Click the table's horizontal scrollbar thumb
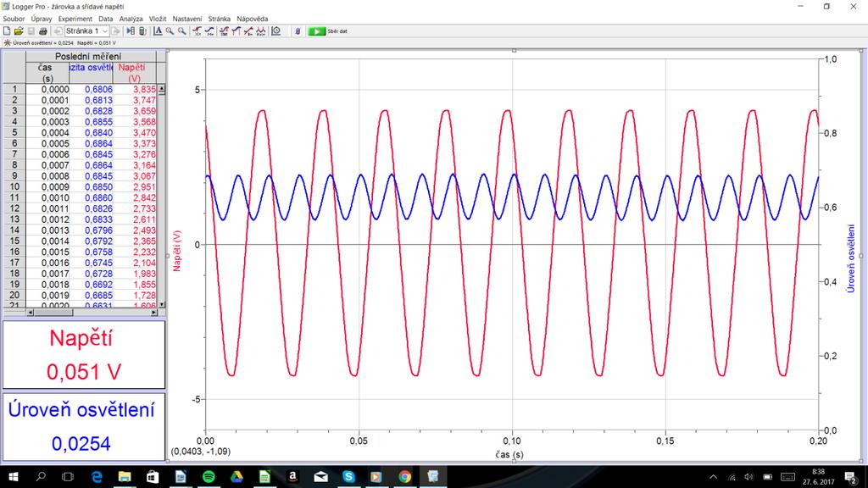This screenshot has width=868, height=488. tap(53, 313)
